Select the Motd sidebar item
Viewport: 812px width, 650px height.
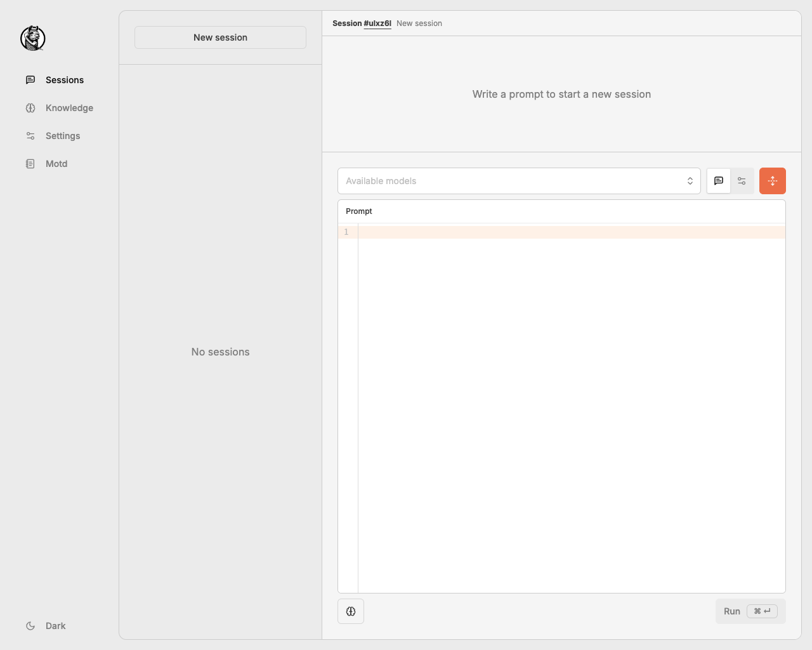coord(46,164)
